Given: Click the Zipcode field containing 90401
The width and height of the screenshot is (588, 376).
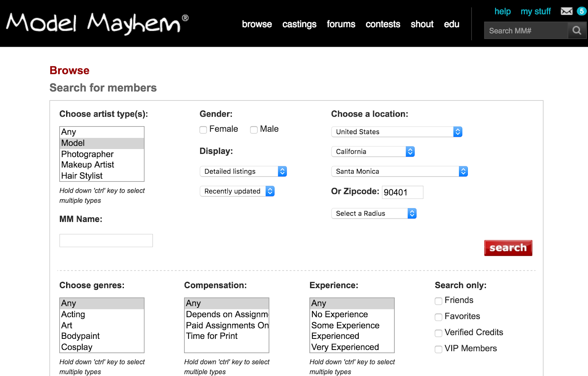Looking at the screenshot, I should click(x=402, y=192).
